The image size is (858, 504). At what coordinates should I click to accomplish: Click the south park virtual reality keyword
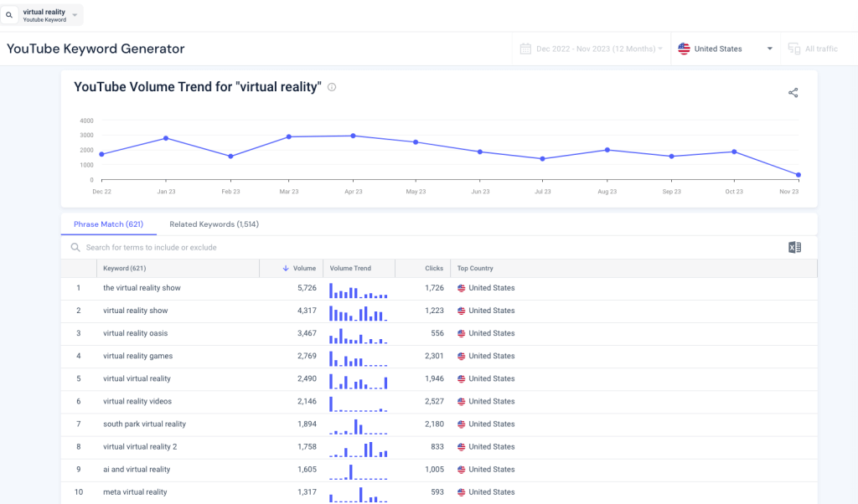144,424
